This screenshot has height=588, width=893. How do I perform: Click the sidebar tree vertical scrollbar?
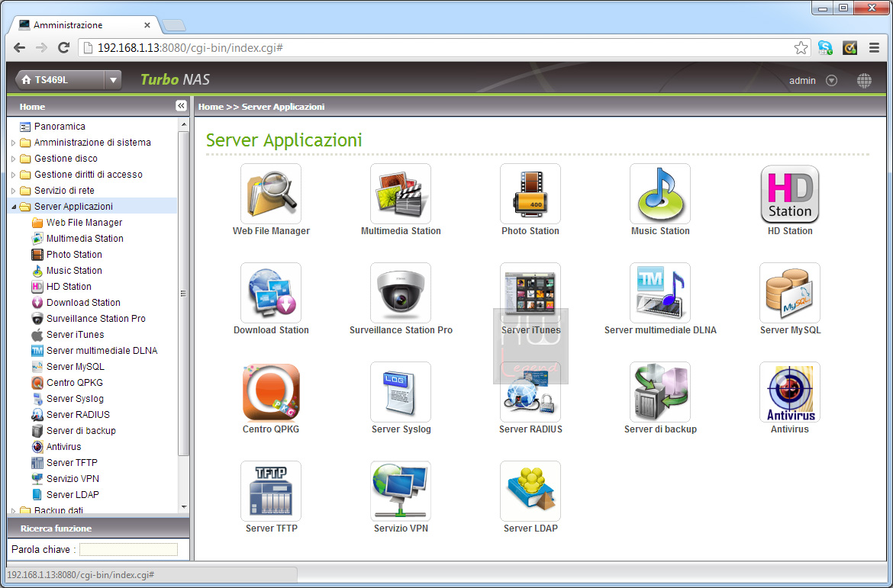click(x=183, y=293)
